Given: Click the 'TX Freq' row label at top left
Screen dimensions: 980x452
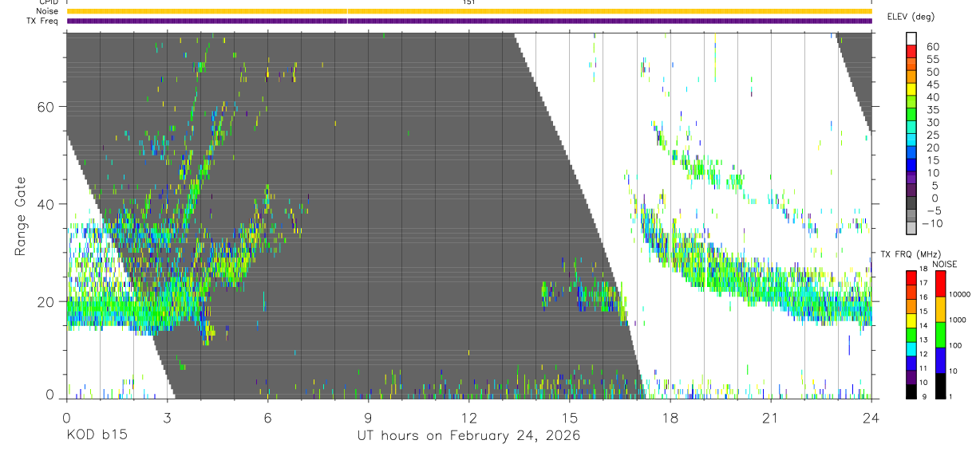Looking at the screenshot, I should 44,20.
